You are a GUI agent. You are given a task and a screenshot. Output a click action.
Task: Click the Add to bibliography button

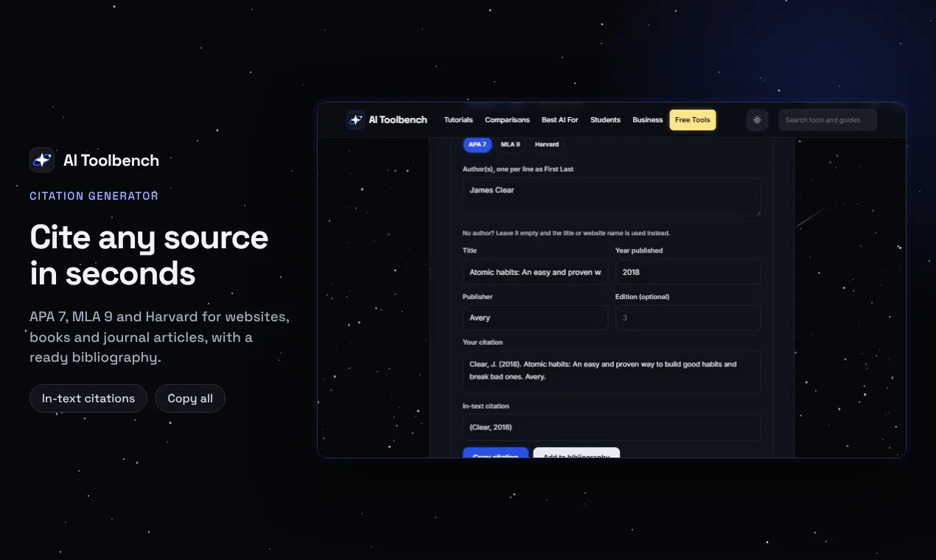pyautogui.click(x=576, y=453)
